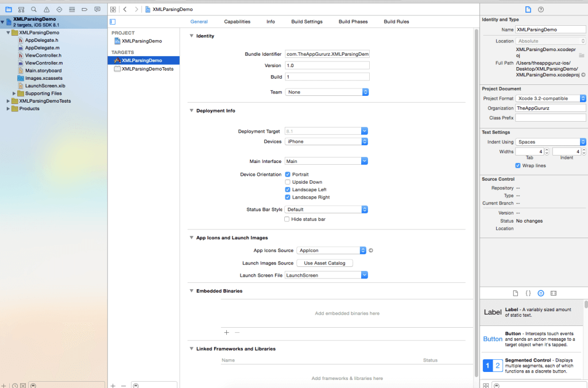Collapse the Deployment Info section triangle
Viewport: 588px width, 388px height.
coord(192,111)
